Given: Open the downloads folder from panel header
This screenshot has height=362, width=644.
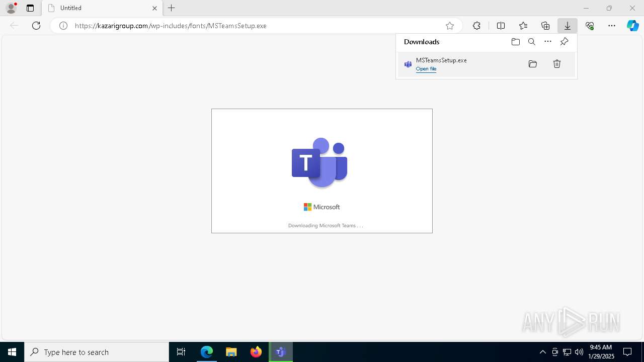Looking at the screenshot, I should click(x=516, y=42).
